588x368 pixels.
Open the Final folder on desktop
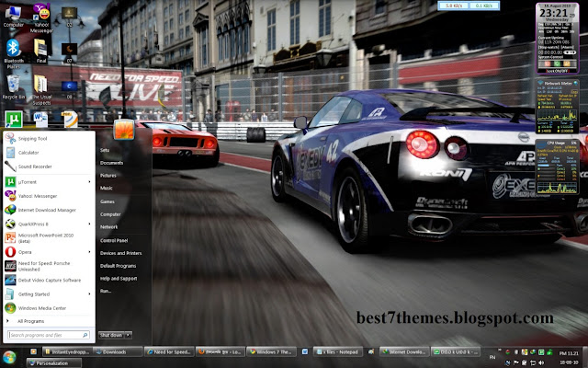(x=40, y=51)
